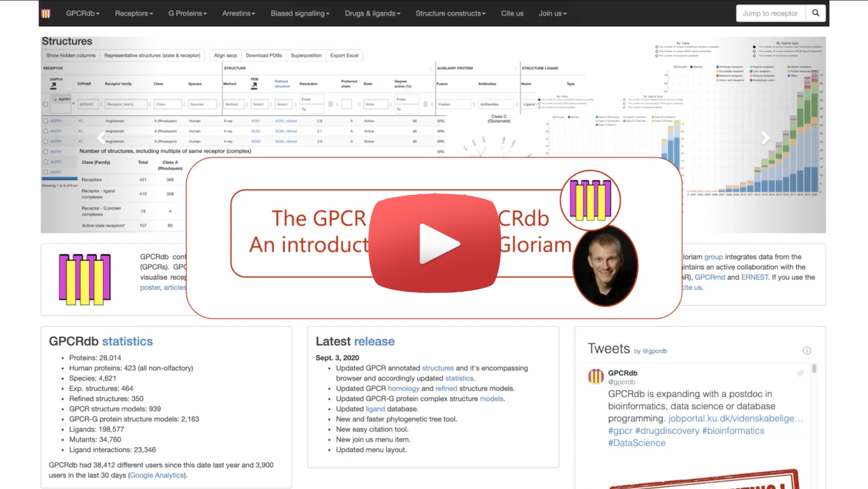Open the homology link in release notes

coord(404,389)
